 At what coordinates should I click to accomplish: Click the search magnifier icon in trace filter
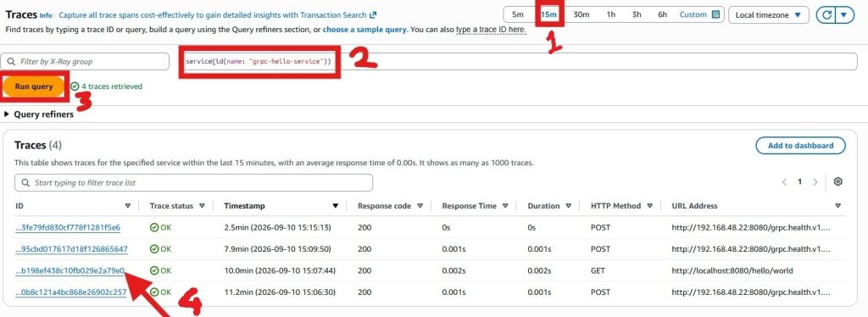25,182
